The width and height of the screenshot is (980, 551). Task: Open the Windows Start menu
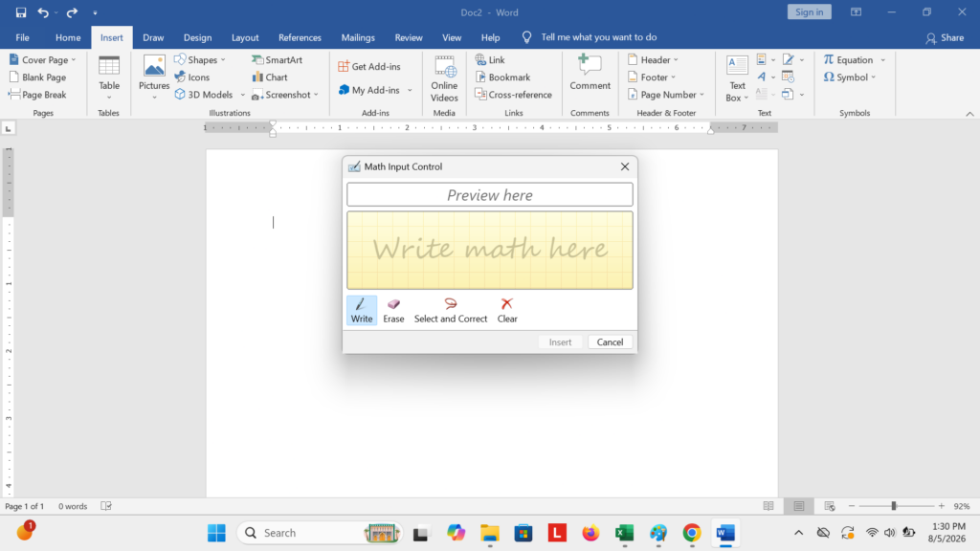216,533
